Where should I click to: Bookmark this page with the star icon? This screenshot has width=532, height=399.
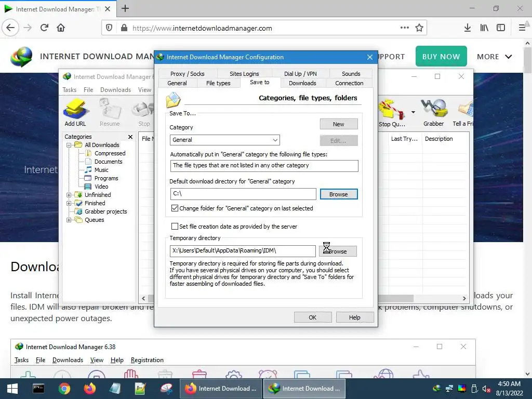(419, 28)
